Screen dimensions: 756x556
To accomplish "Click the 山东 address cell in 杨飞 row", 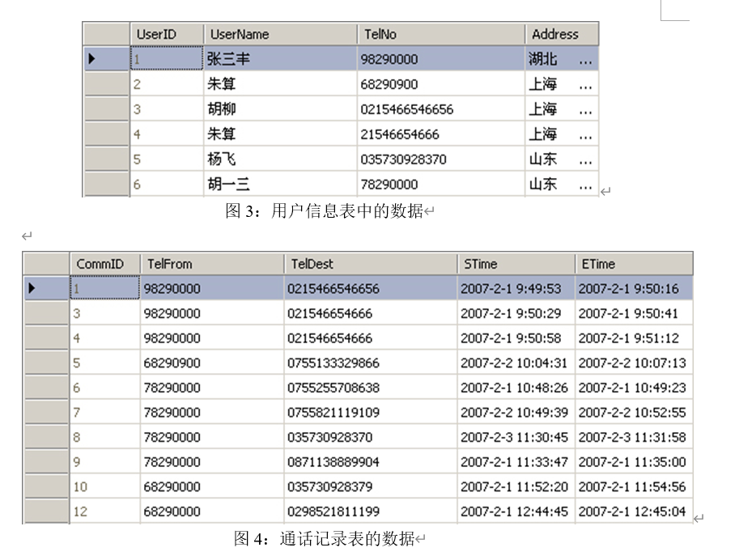I will click(x=563, y=159).
